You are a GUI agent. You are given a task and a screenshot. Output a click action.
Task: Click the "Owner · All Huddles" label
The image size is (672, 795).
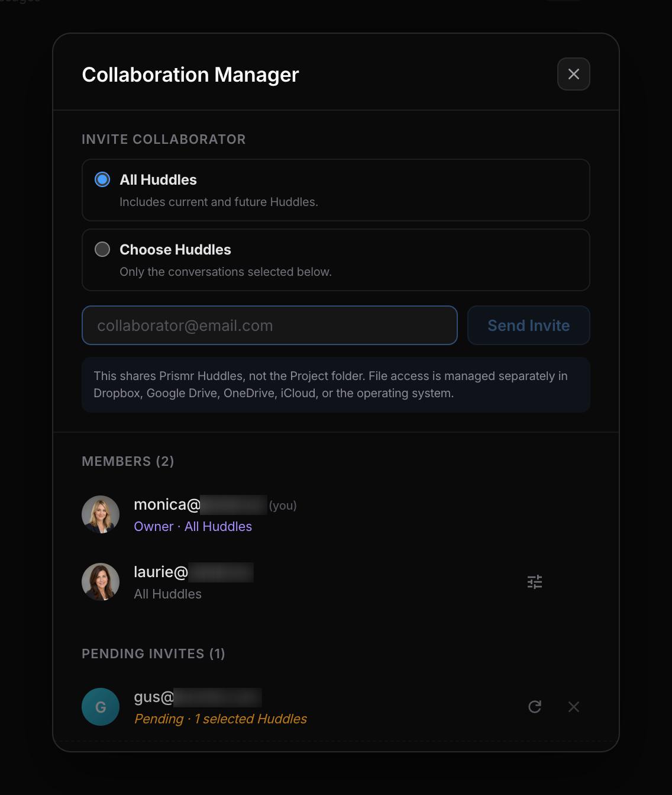[x=193, y=526]
